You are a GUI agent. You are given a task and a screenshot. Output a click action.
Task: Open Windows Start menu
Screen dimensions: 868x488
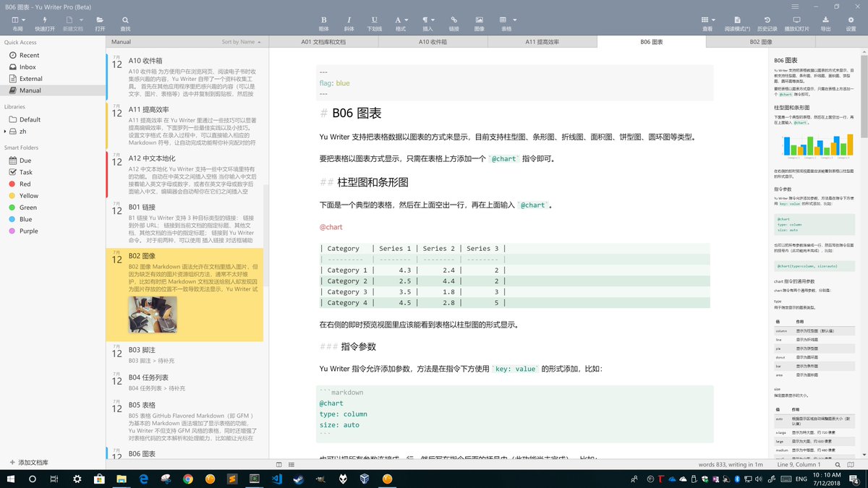click(x=10, y=479)
